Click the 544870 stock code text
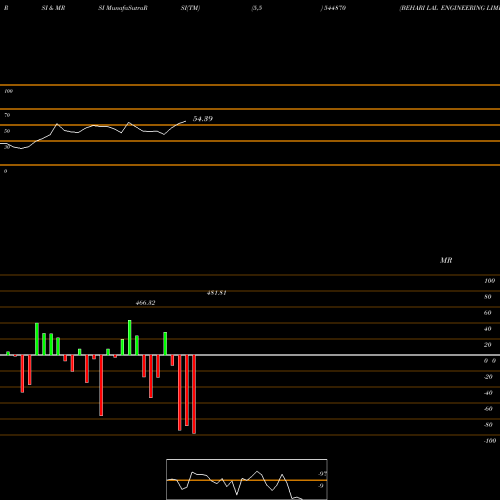Viewport: 500px width, 500px height. [334, 8]
